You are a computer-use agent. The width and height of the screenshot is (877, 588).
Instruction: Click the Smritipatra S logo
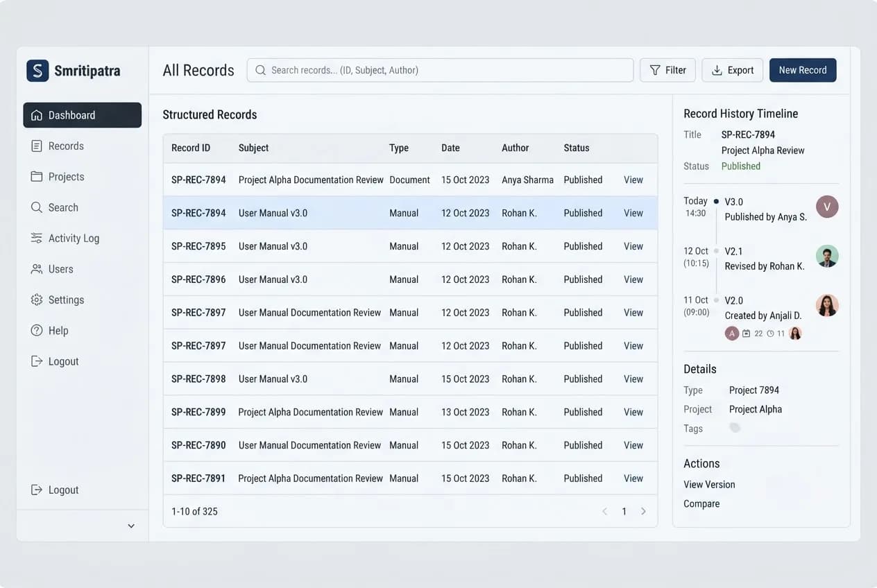tap(37, 71)
